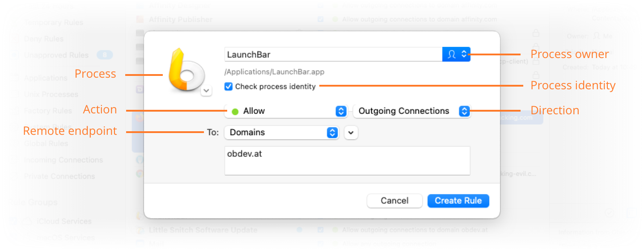Select Unapproved Rules in background sidebar
Screen dimensions: 644x250
56,55
